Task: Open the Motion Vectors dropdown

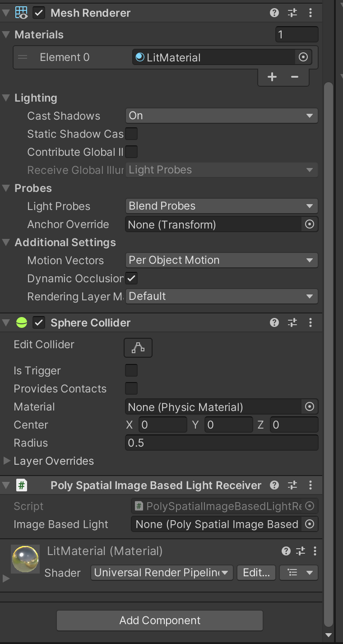Action: point(221,260)
